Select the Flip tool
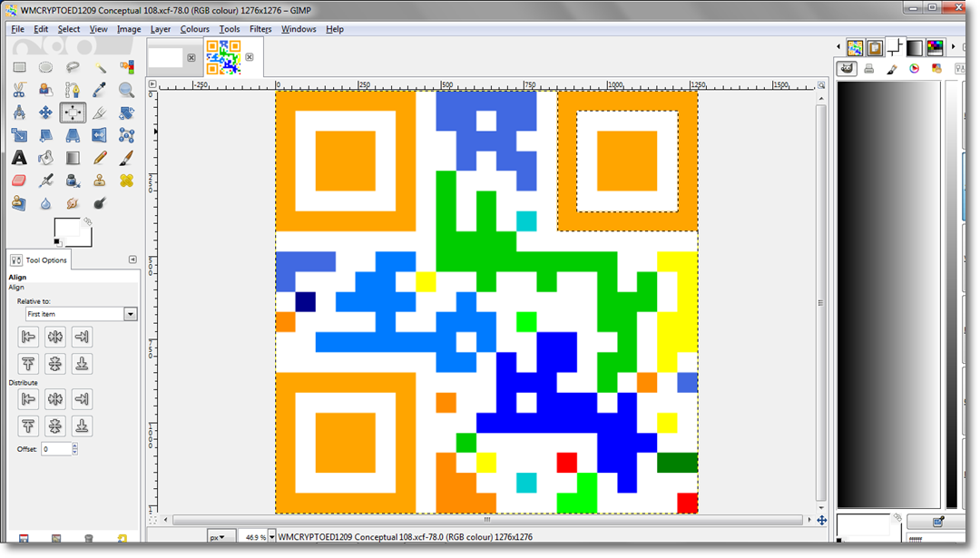Viewport: 980px width, 558px height. [x=100, y=135]
